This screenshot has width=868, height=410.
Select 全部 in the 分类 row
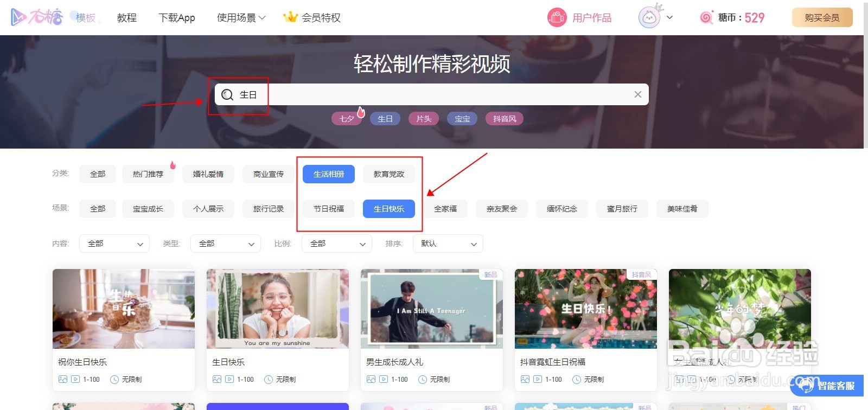[98, 174]
